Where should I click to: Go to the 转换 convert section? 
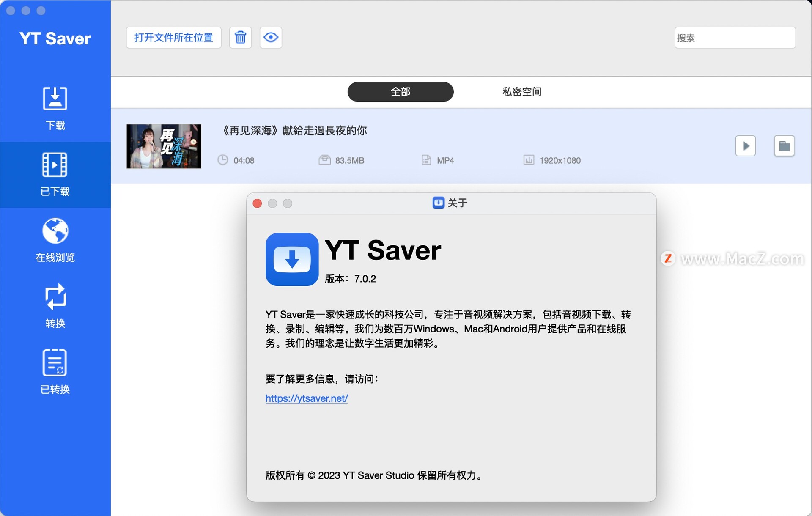[55, 306]
